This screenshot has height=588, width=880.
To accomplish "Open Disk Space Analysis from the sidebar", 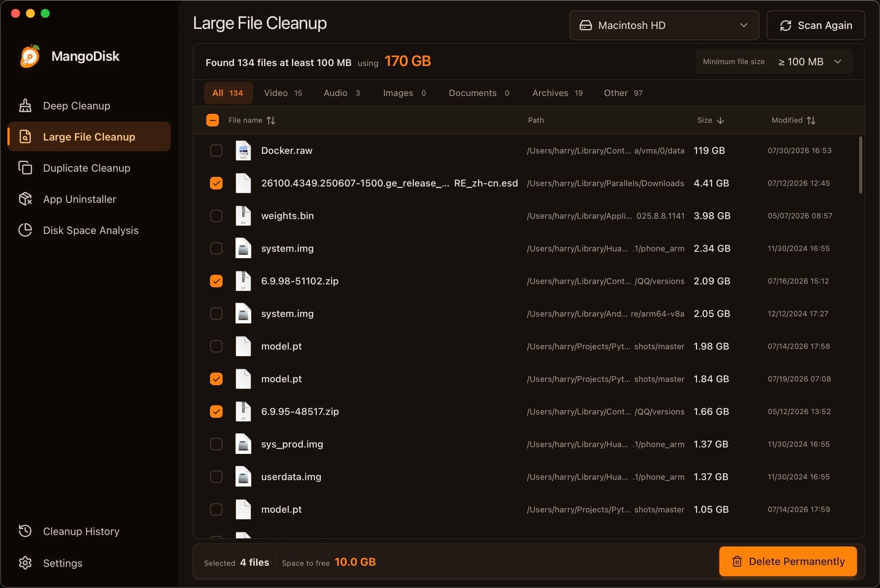I will (x=89, y=230).
